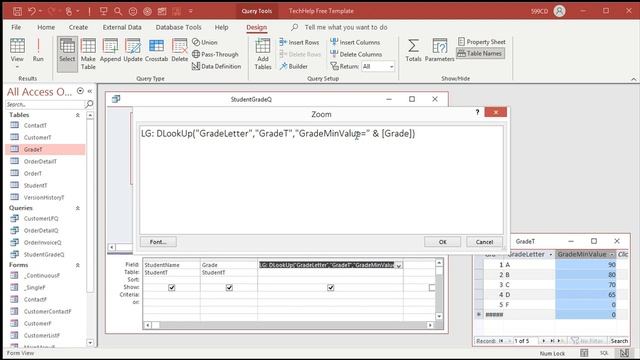Image resolution: width=640 pixels, height=360 pixels.
Task: Switch to the Database Tools tab
Action: tap(178, 27)
